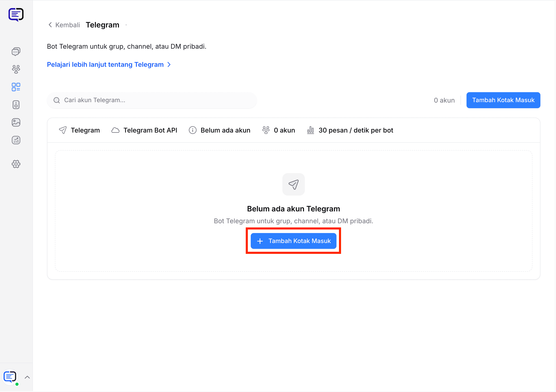The width and height of the screenshot is (556, 392).
Task: Click the Telegram page title
Action: pos(103,25)
